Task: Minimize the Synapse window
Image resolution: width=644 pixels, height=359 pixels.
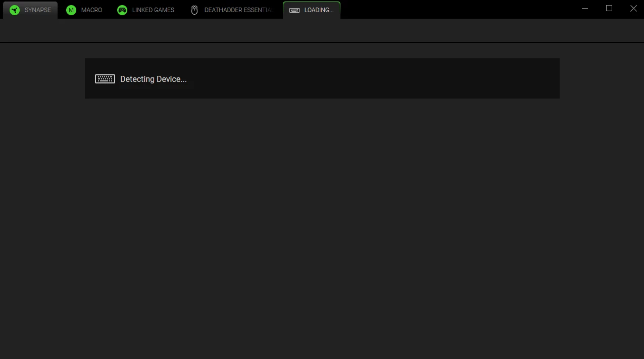Action: coord(585,9)
